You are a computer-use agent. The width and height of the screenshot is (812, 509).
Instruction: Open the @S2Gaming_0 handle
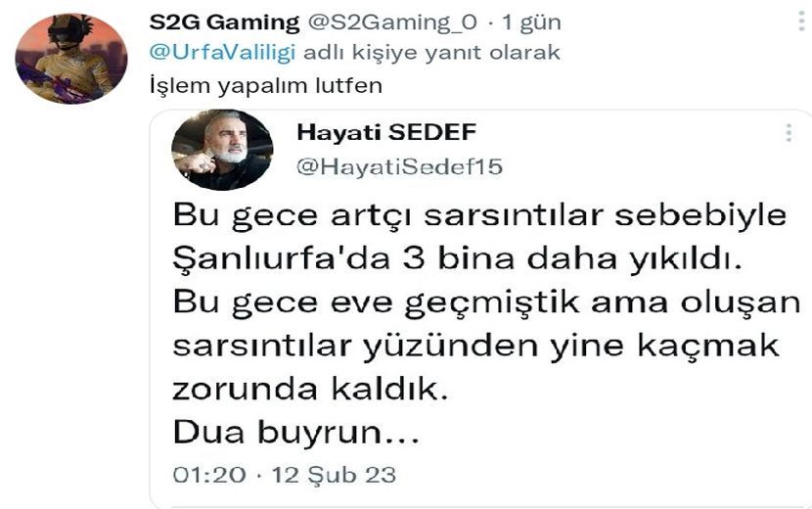point(392,23)
